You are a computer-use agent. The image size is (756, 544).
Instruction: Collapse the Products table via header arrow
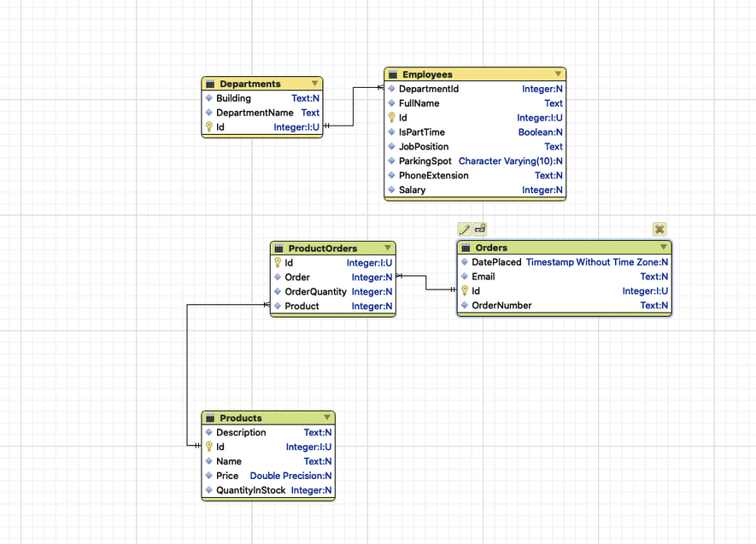[326, 418]
